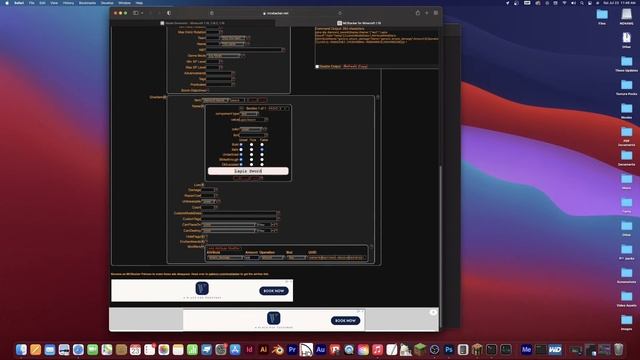Launch Adobe Illustrator from the dock
Image resolution: width=640 pixels, height=360 pixels.
click(264, 350)
